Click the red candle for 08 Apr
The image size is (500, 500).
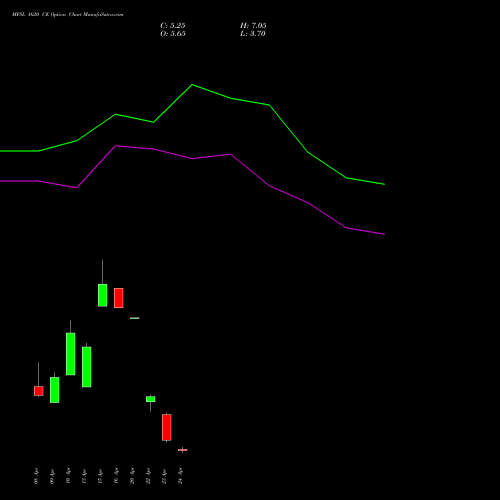(x=39, y=391)
